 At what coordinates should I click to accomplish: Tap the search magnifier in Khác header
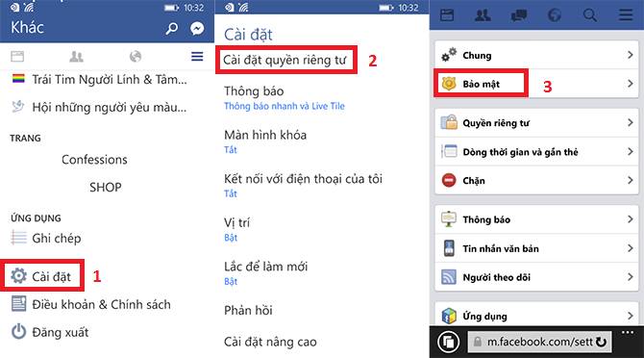(x=172, y=28)
